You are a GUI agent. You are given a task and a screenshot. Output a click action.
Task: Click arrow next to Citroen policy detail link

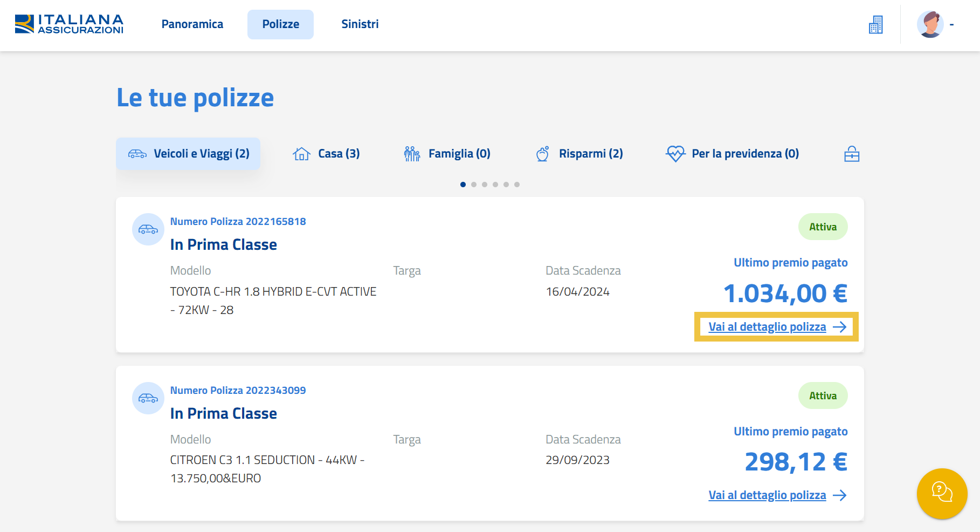click(x=840, y=495)
